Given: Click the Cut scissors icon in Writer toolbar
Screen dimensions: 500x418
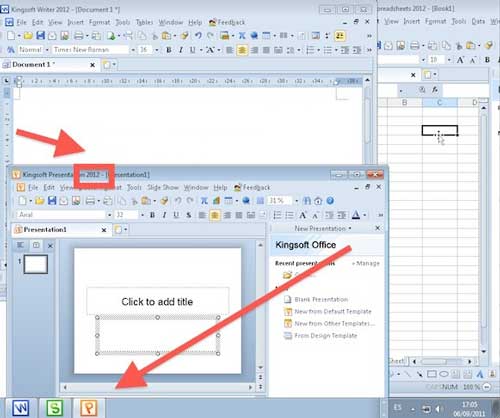Looking at the screenshot, I should [155, 36].
